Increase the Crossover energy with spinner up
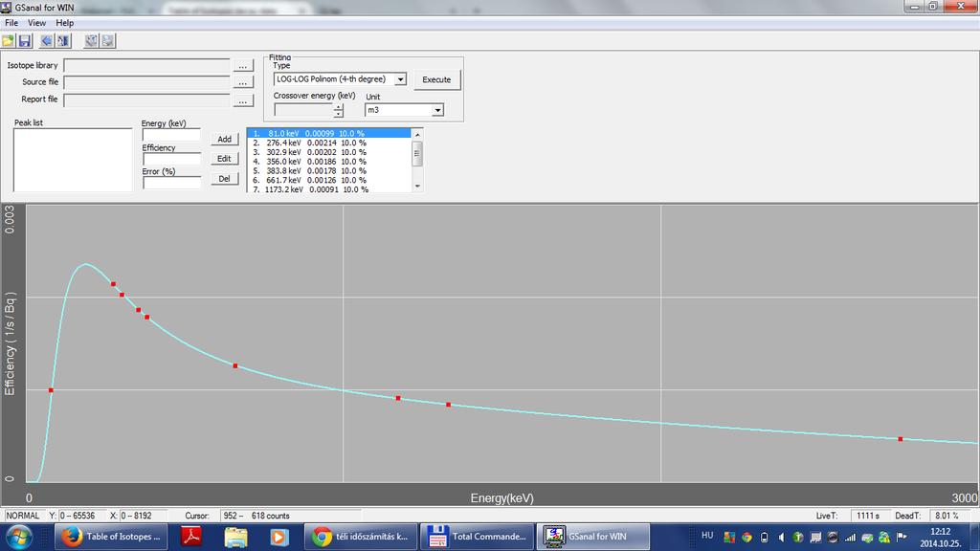This screenshot has width=980, height=551. 338,107
